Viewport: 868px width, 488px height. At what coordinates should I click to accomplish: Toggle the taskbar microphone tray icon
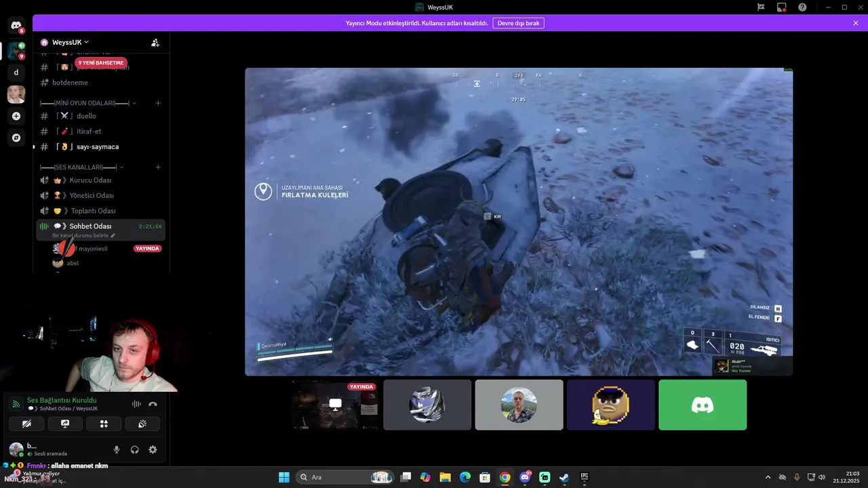pyautogui.click(x=797, y=477)
